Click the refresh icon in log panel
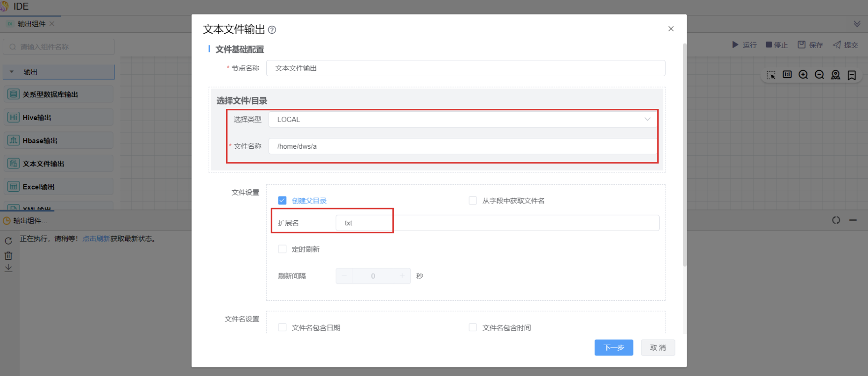 8,241
